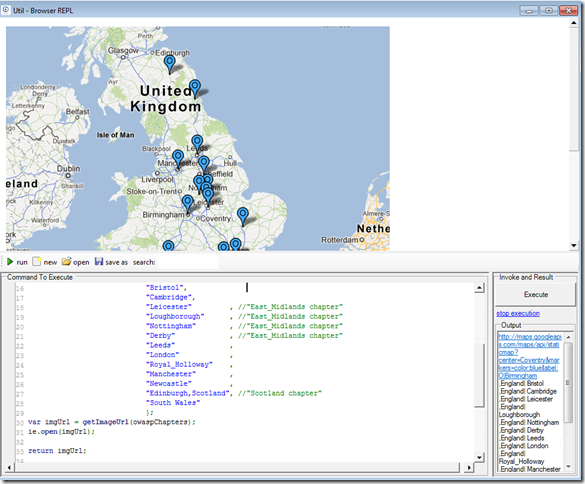Click the code editor's scroll down arrow
The image size is (585, 484).
(479, 457)
